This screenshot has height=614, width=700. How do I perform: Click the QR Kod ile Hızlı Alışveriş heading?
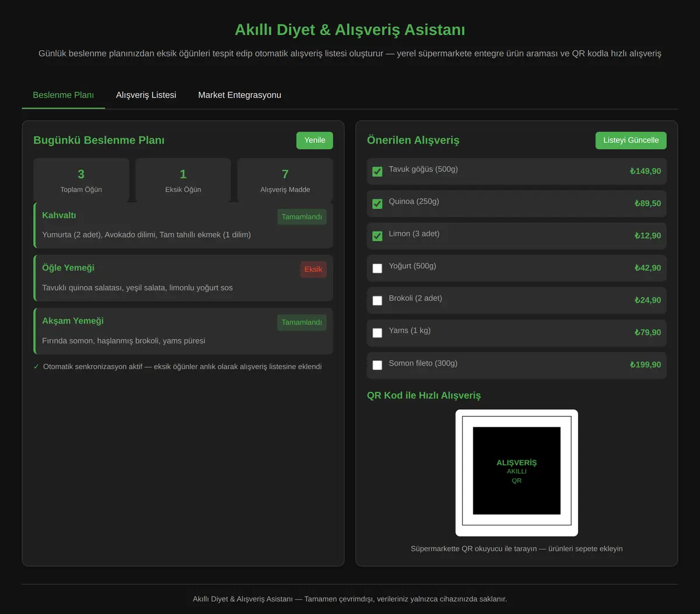(x=424, y=395)
